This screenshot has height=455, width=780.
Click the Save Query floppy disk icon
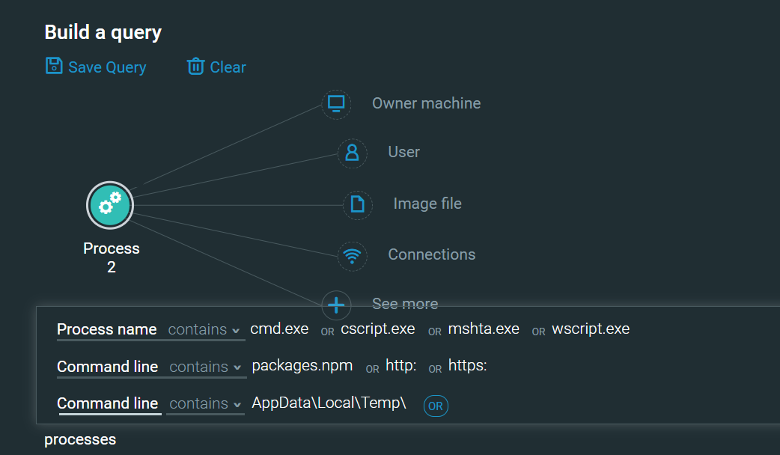[54, 66]
